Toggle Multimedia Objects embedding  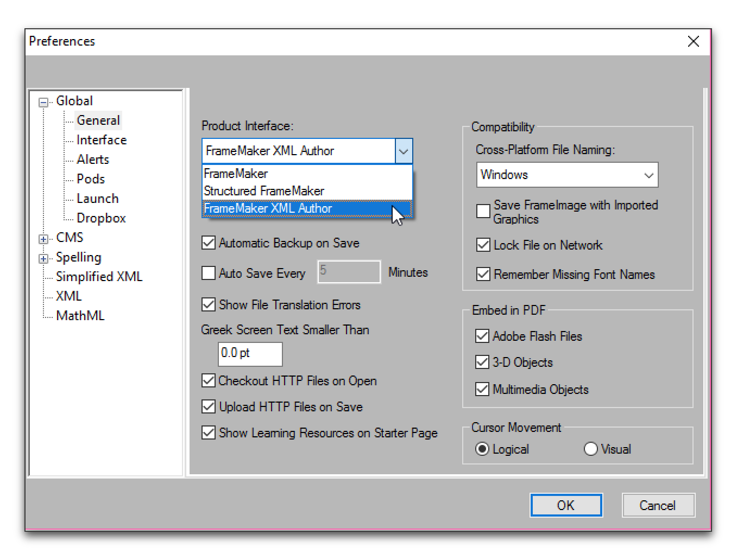click(482, 389)
